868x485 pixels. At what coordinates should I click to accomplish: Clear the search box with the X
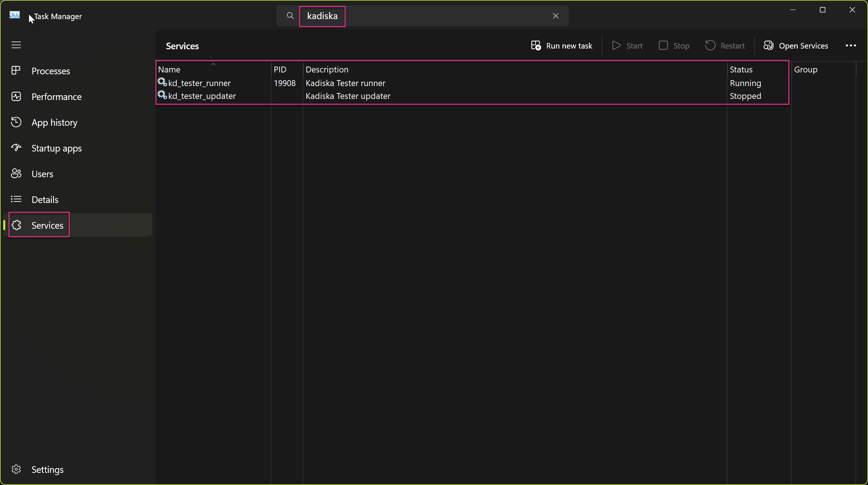[x=555, y=16]
